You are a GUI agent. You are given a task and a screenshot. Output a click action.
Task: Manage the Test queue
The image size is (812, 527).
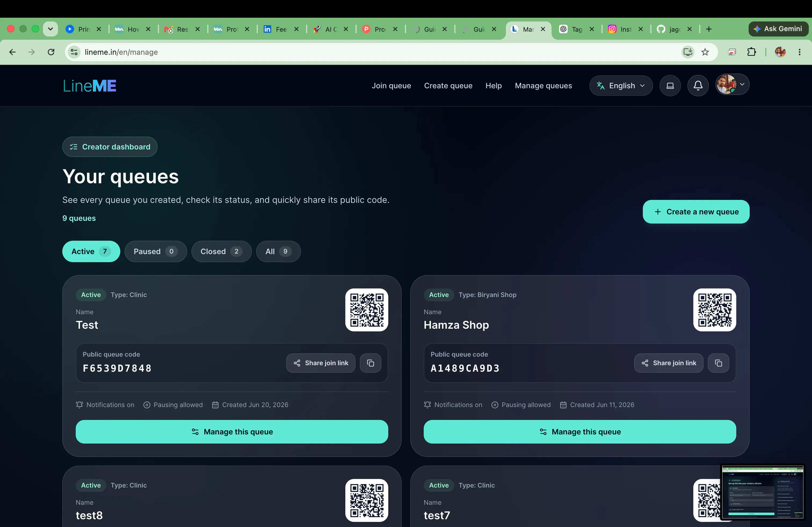pyautogui.click(x=232, y=431)
